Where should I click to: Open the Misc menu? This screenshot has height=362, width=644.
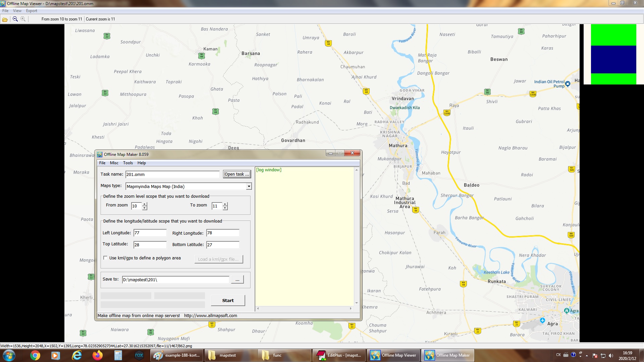point(114,163)
